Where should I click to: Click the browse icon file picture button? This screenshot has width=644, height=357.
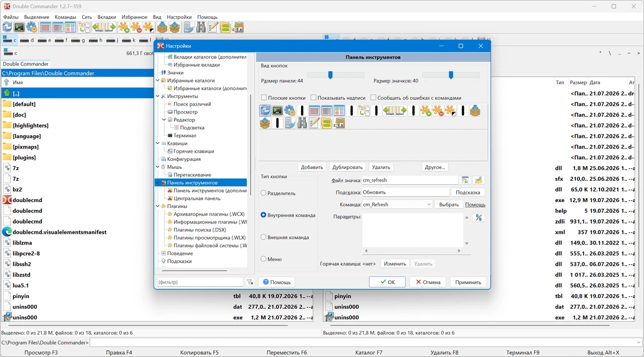[465, 180]
